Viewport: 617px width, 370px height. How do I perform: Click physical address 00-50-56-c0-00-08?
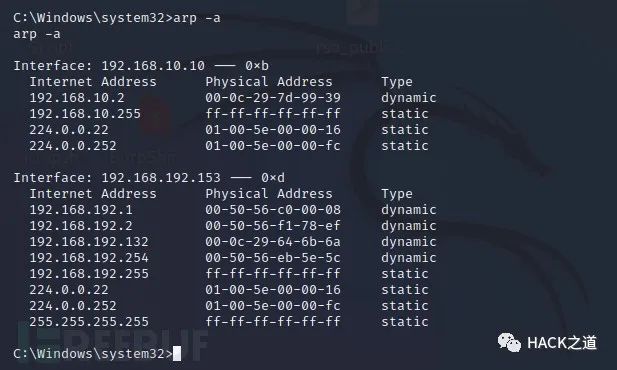pos(273,210)
